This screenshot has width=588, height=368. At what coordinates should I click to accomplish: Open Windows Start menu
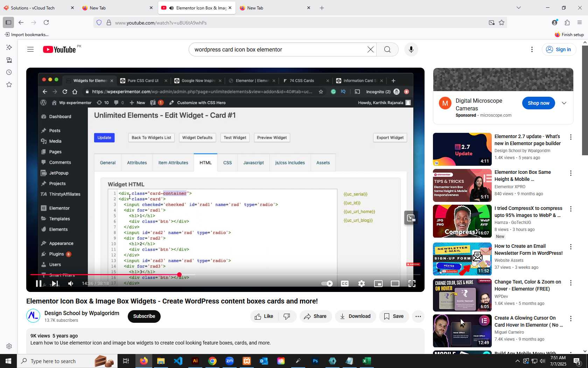8,361
